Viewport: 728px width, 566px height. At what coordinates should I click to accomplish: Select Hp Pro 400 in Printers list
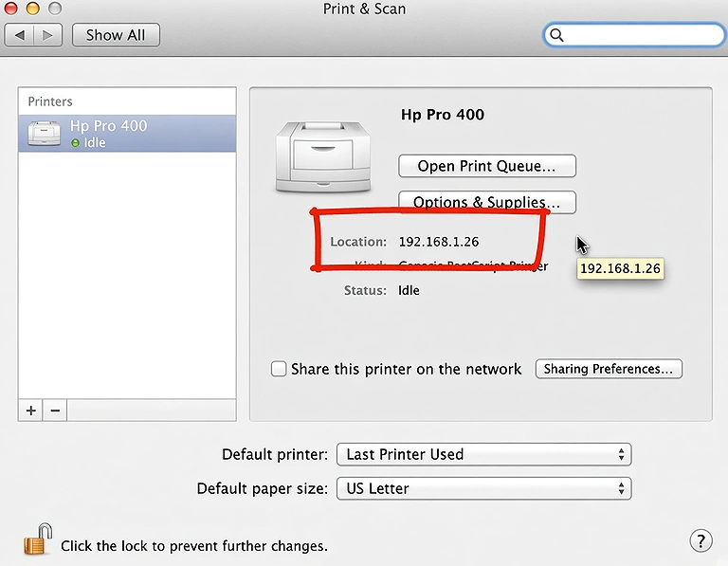[x=127, y=134]
